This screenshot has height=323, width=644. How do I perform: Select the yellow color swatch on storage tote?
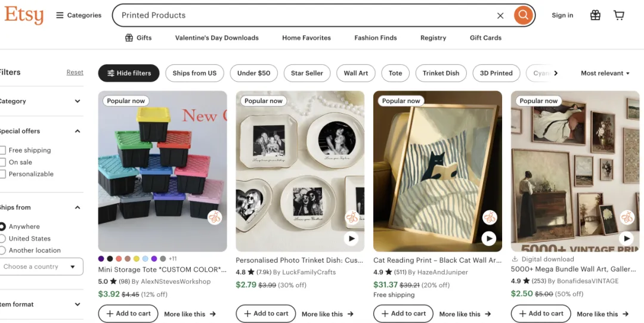point(137,259)
